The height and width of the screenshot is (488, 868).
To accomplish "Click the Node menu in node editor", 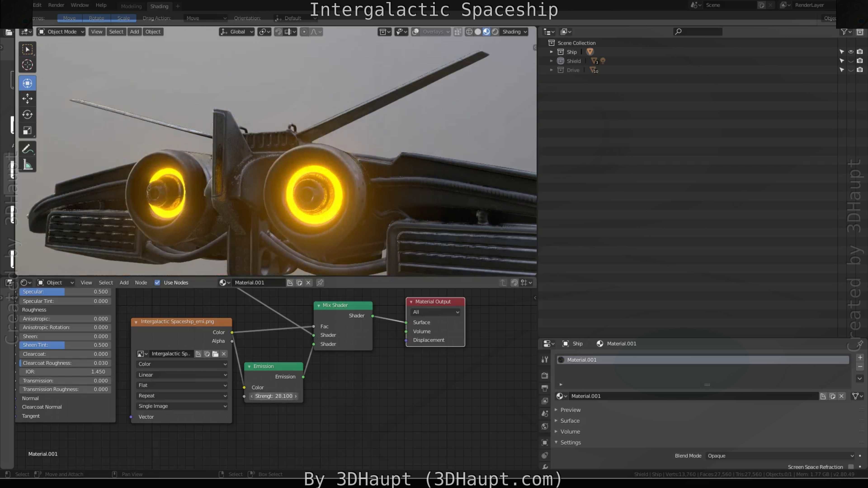I will click(x=141, y=283).
